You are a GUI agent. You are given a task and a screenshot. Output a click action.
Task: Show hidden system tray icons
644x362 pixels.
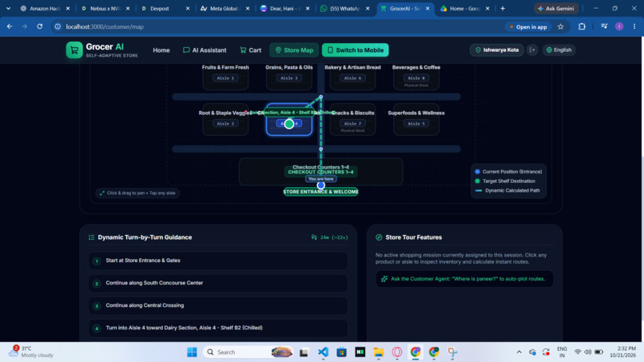pyautogui.click(x=519, y=352)
